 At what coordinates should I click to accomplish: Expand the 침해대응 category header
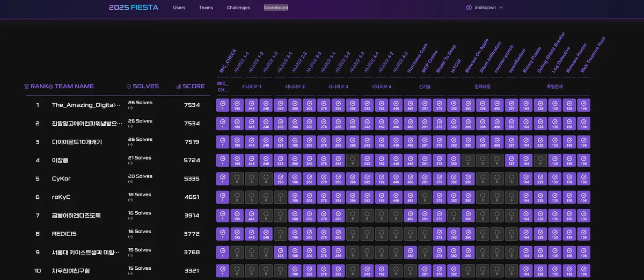[x=482, y=86]
